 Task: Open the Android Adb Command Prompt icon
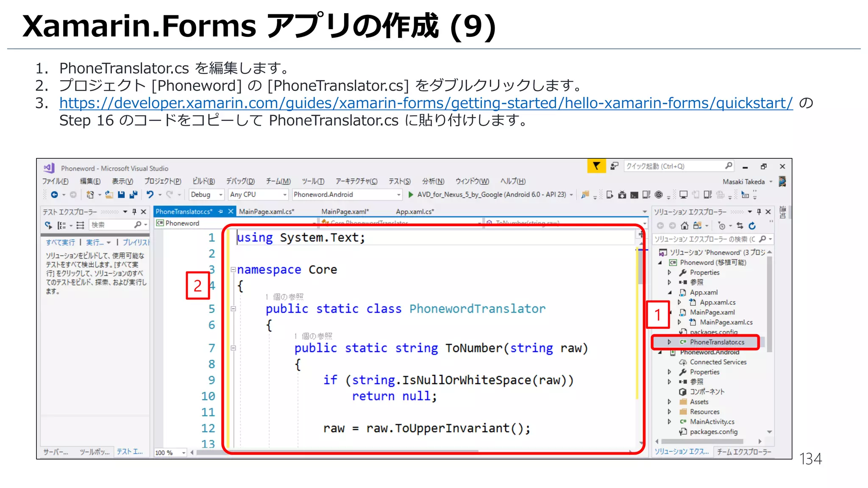tap(634, 195)
